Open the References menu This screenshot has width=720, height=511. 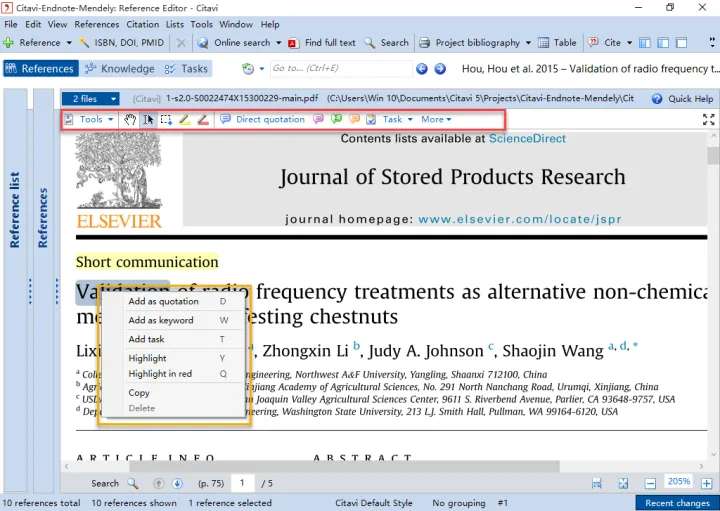[96, 24]
